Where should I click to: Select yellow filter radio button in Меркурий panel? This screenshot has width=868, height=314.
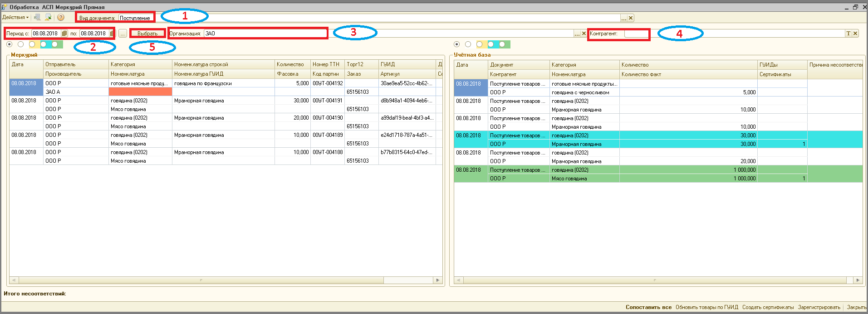(x=32, y=44)
